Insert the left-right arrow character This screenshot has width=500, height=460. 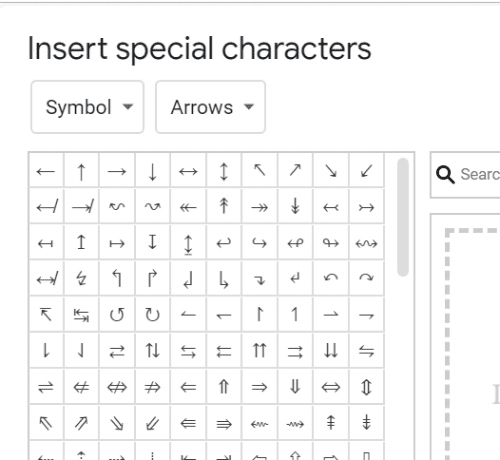[x=188, y=172]
